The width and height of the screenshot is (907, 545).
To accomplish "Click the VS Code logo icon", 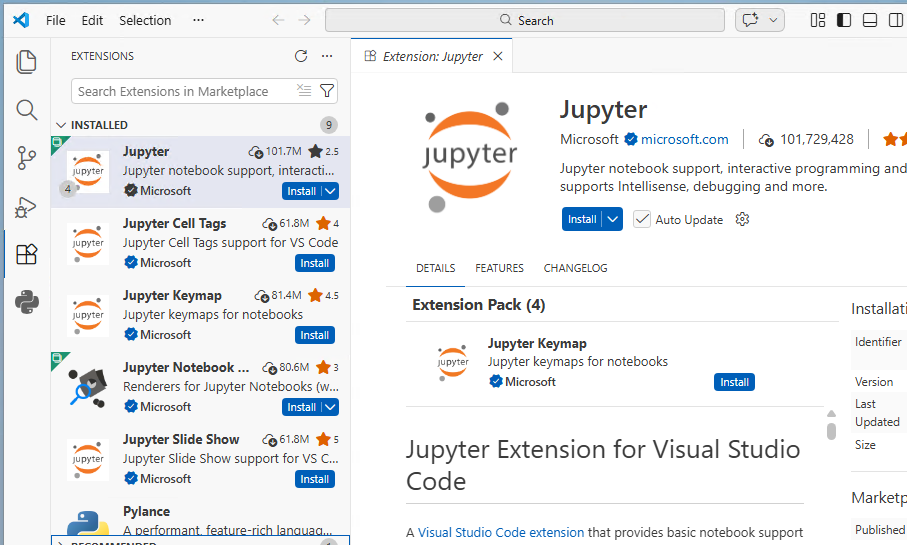I will click(21, 20).
